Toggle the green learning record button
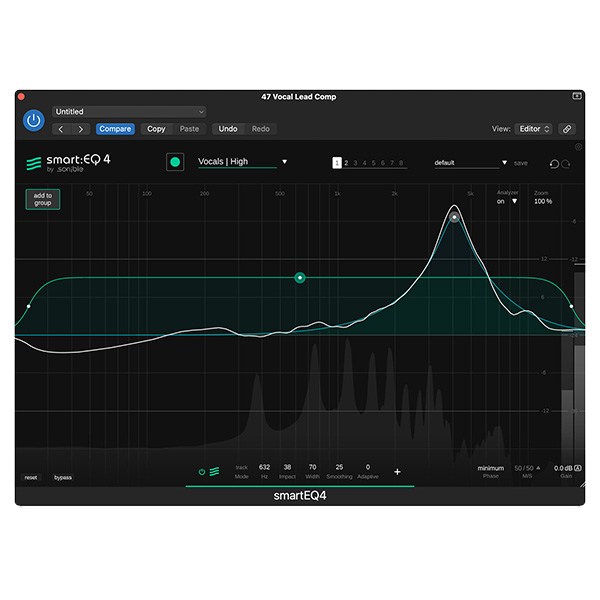The width and height of the screenshot is (600, 600). click(x=175, y=162)
